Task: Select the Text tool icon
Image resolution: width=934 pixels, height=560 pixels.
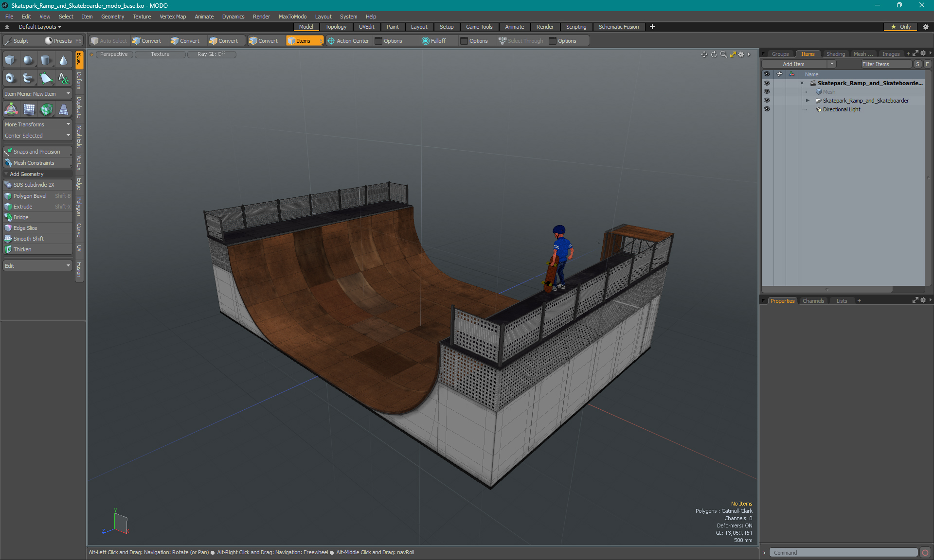Action: 64,78
